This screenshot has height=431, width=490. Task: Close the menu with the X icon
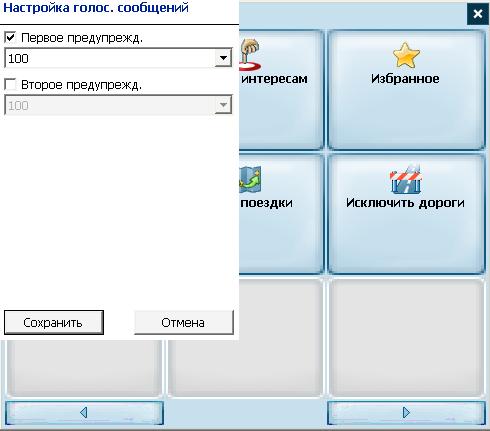click(x=478, y=14)
